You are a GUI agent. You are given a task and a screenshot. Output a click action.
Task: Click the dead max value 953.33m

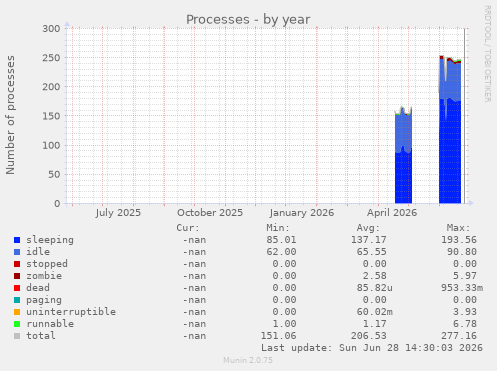tap(462, 288)
